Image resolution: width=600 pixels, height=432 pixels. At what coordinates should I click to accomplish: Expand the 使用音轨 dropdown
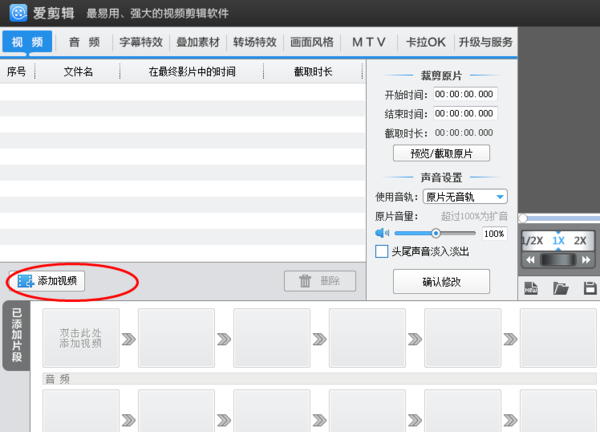tap(465, 197)
